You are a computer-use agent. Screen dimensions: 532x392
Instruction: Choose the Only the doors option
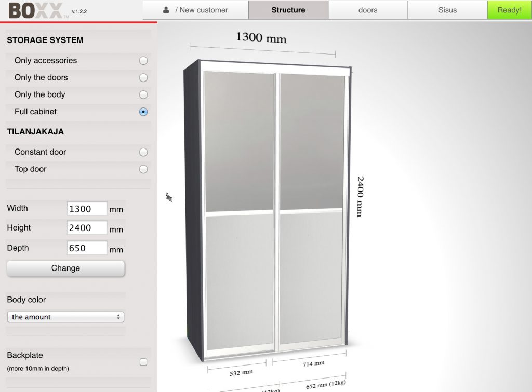click(143, 78)
